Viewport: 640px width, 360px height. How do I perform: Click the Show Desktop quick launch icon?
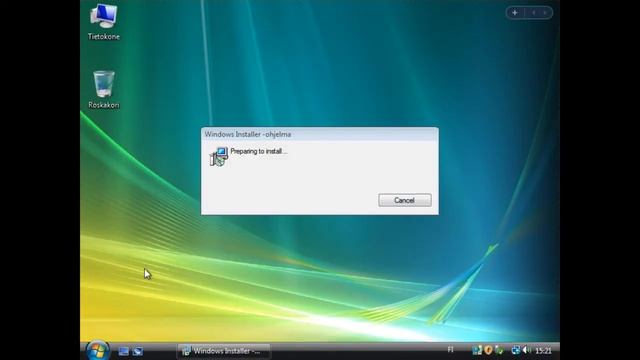[124, 351]
